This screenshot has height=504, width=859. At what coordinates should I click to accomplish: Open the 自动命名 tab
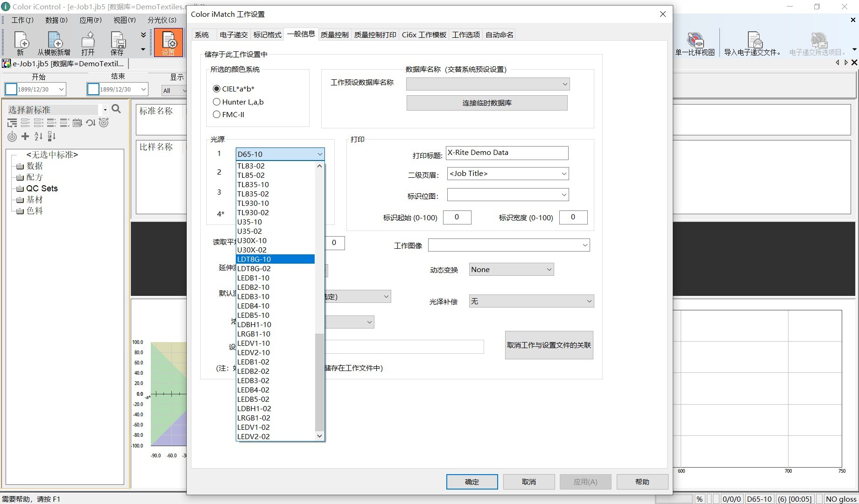499,35
